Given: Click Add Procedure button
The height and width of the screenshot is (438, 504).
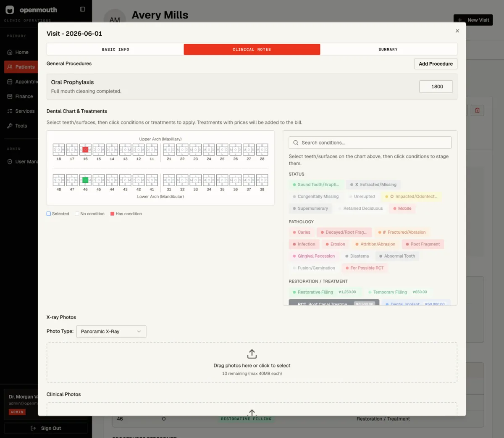Looking at the screenshot, I should 436,64.
